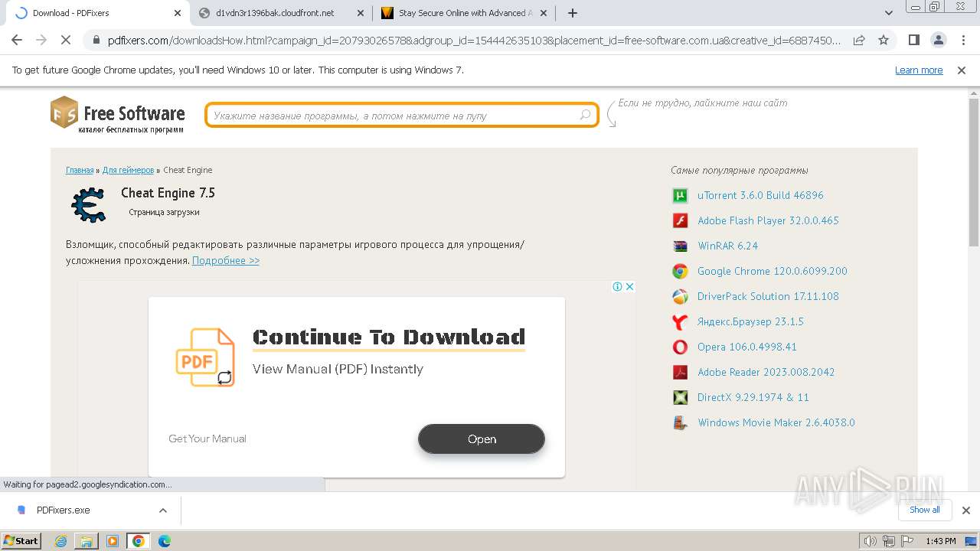Click the Windows Movie Maker icon

(680, 422)
